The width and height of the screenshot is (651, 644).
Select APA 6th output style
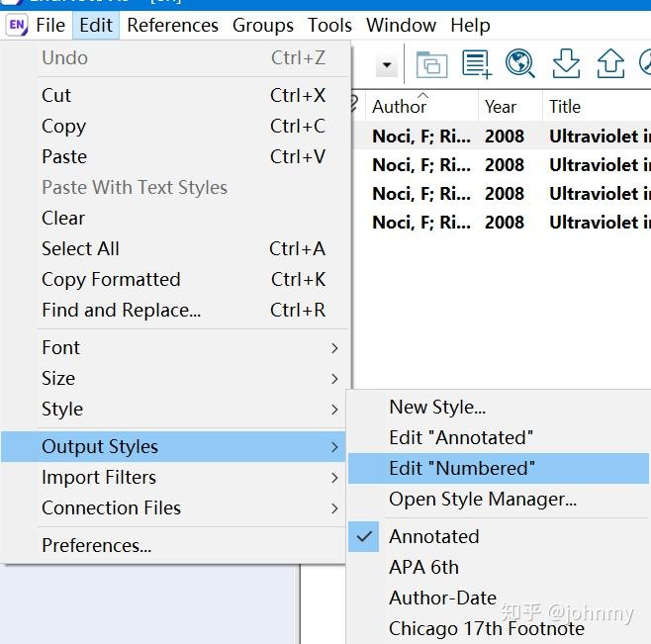click(499, 568)
